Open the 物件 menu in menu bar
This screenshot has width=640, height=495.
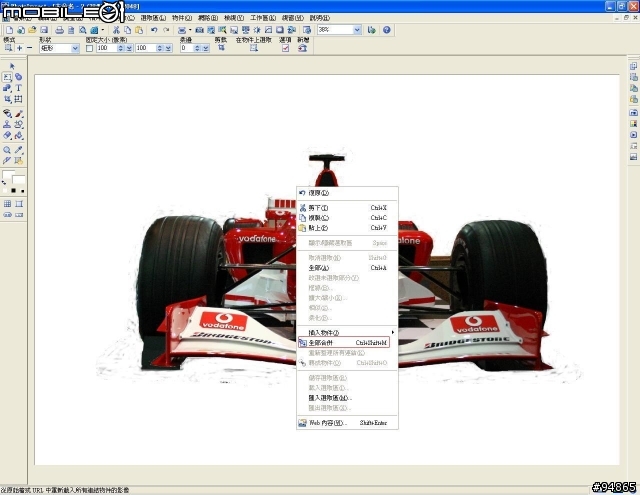click(182, 18)
